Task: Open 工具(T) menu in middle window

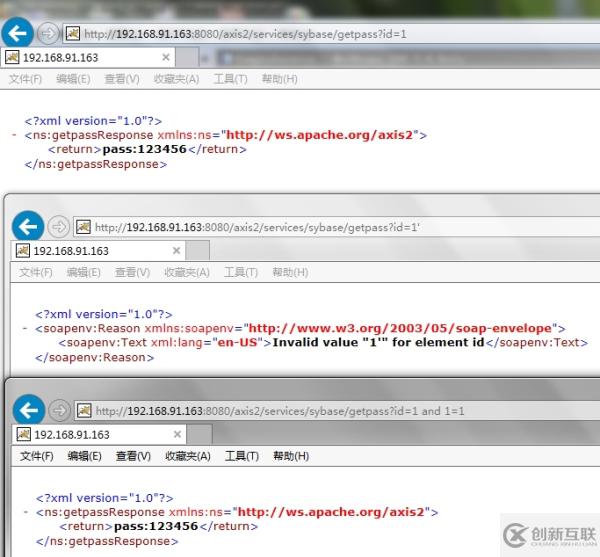Action: (241, 272)
